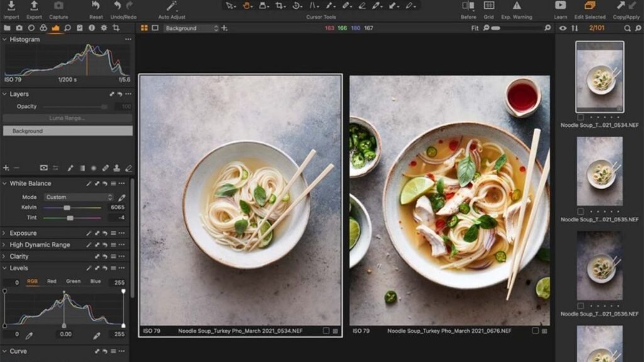
Task: Click the Luma Range button
Action: click(x=67, y=118)
